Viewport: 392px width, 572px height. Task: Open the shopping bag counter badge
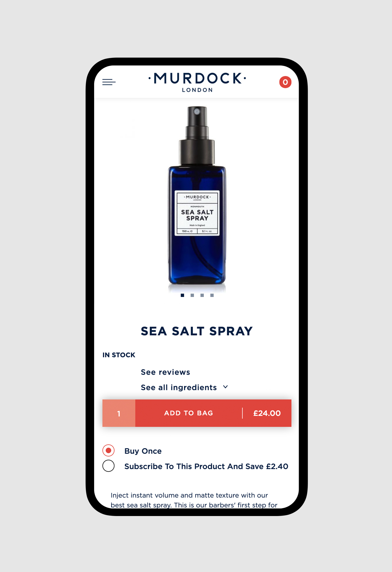click(x=285, y=82)
